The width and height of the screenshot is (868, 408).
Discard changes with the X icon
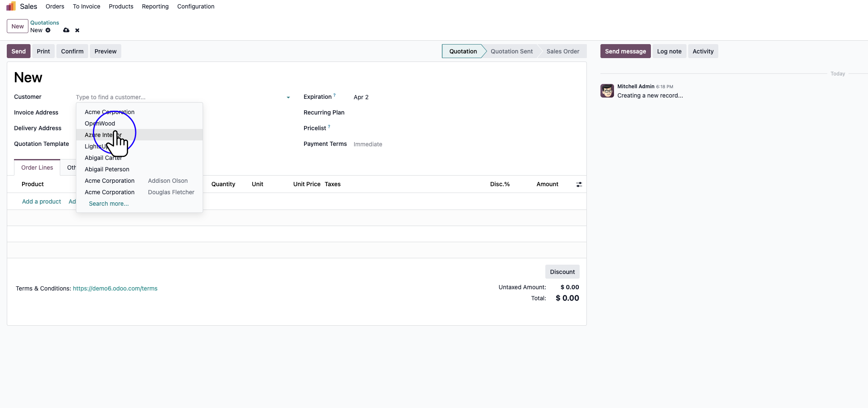tap(77, 30)
